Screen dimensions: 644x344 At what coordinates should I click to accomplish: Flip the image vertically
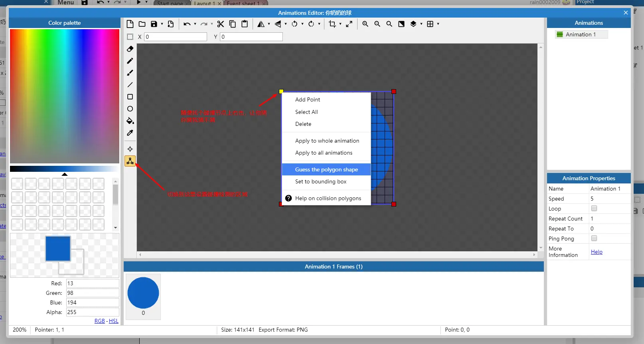278,24
